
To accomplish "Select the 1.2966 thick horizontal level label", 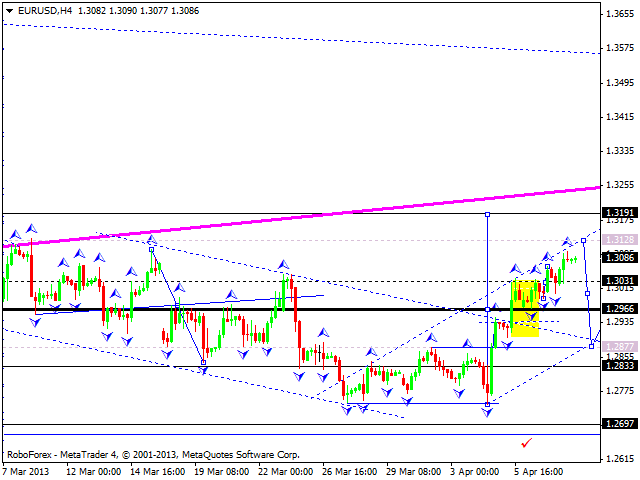I will pos(619,309).
